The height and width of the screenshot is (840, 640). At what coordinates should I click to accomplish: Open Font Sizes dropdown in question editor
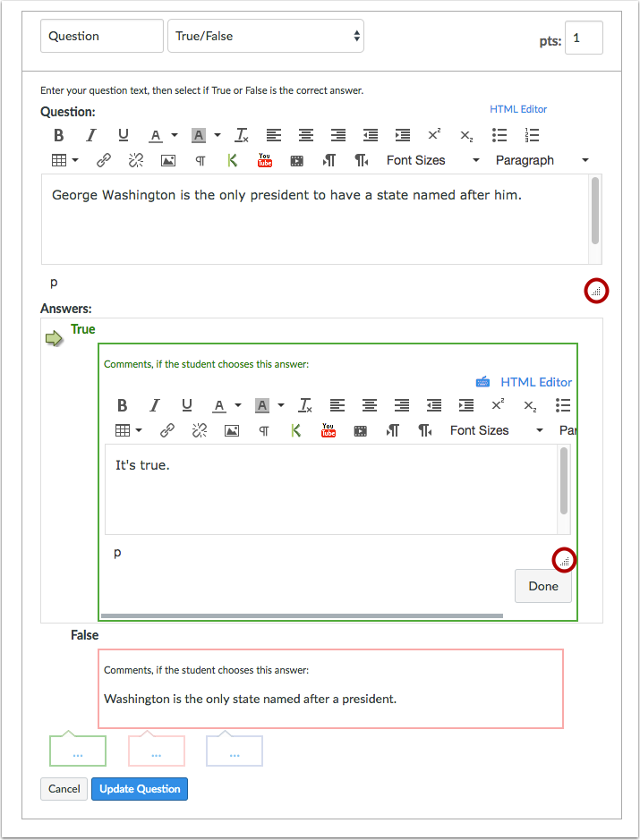[x=433, y=160]
